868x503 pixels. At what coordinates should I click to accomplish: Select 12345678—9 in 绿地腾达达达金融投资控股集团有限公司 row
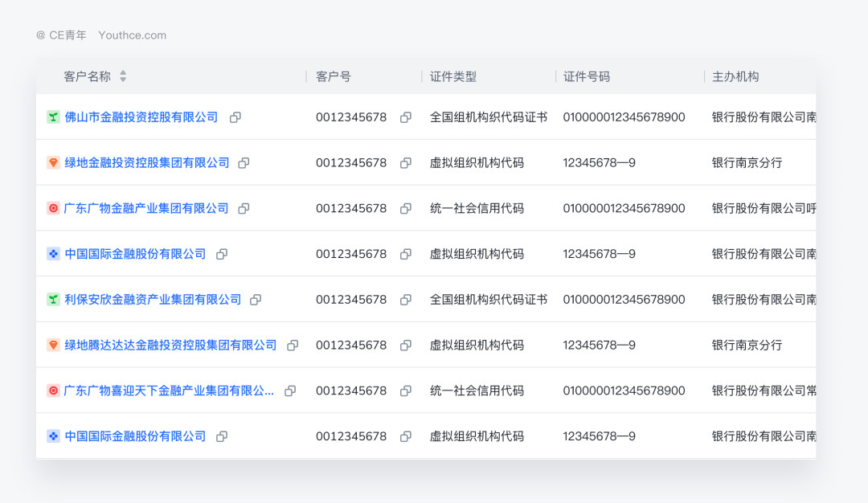tap(599, 346)
